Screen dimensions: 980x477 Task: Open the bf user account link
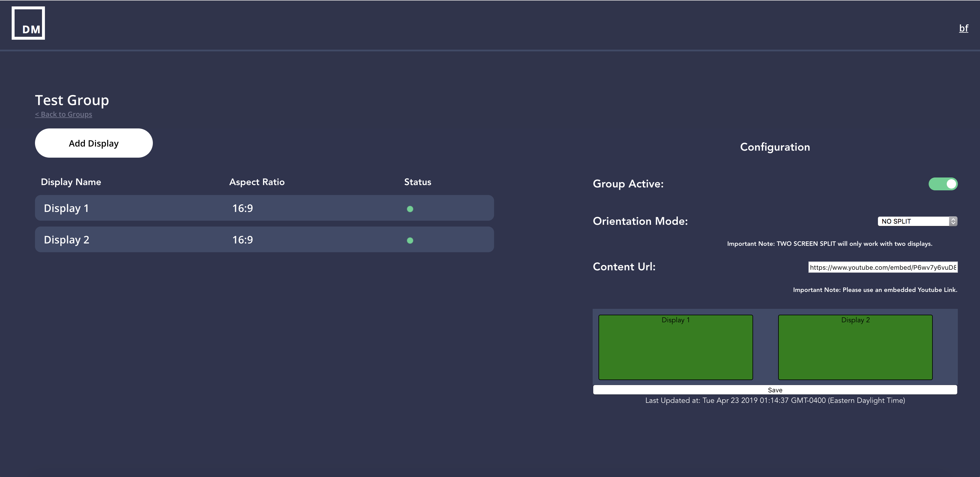click(x=963, y=28)
